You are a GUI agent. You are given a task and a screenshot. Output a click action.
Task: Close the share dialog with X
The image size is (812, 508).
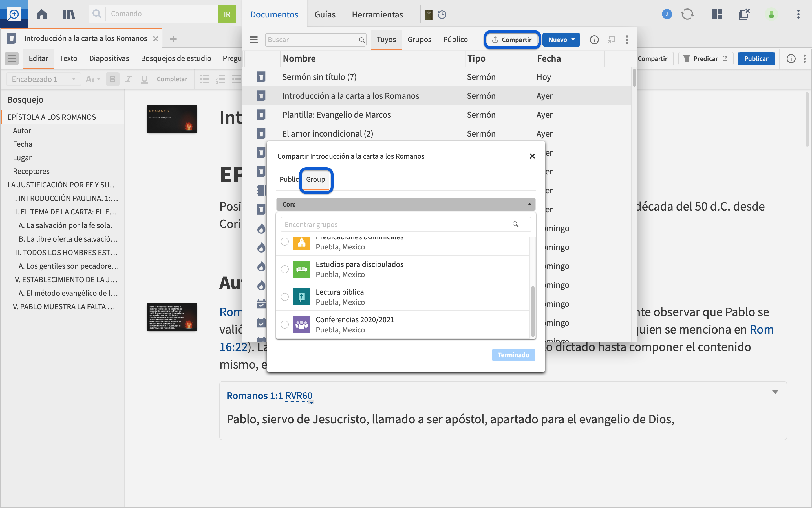pyautogui.click(x=532, y=156)
